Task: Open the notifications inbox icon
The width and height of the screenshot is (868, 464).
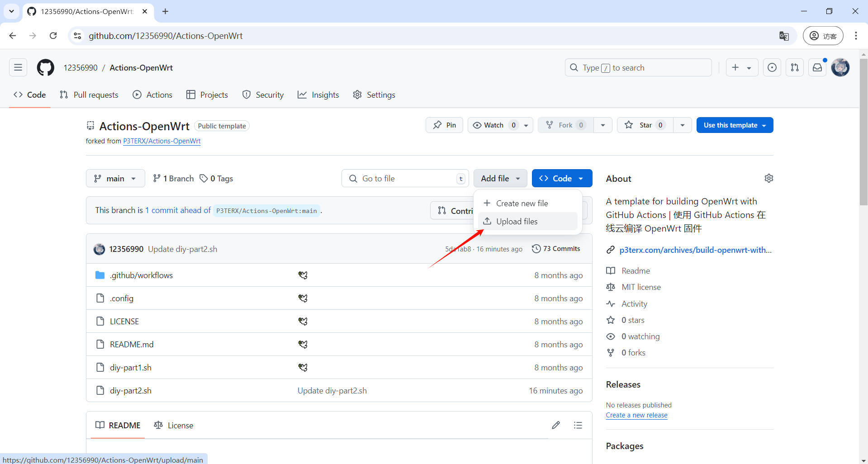Action: [x=817, y=68]
